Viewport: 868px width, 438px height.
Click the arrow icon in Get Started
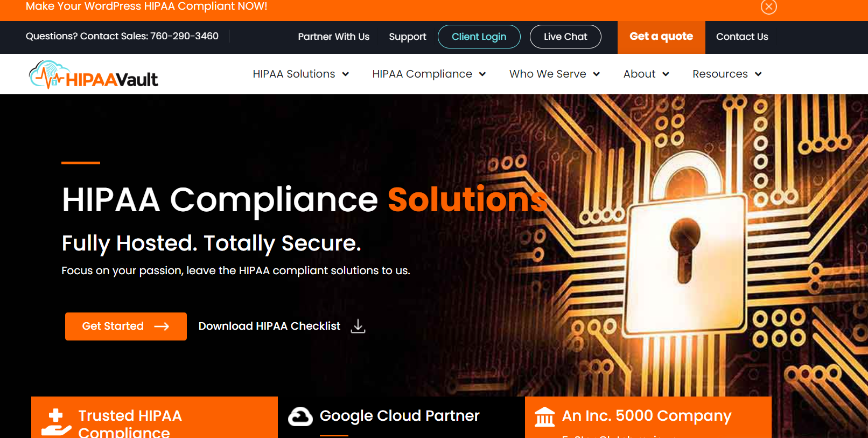(x=162, y=326)
